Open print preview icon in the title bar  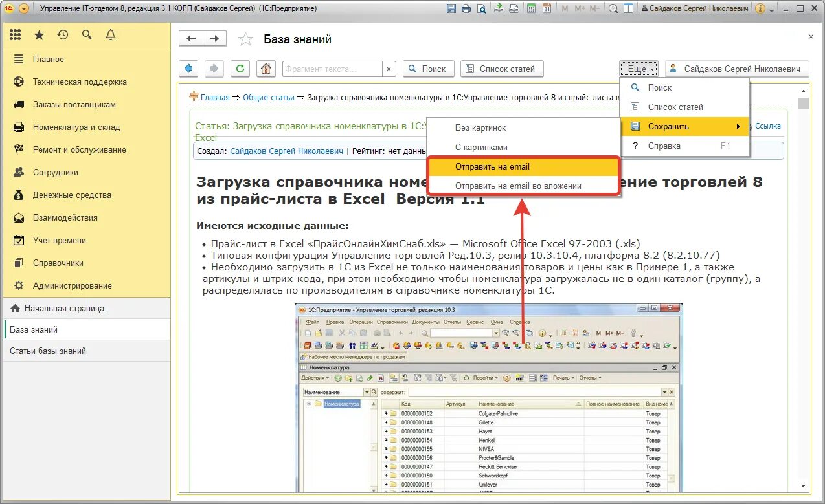click(x=480, y=8)
